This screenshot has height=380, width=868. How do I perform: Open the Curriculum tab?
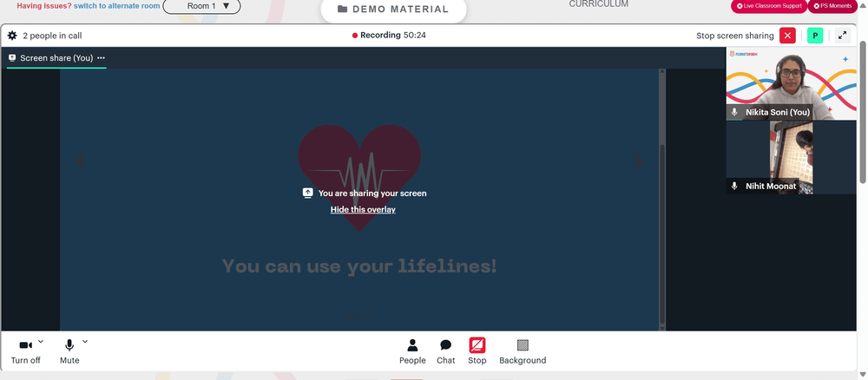(598, 4)
